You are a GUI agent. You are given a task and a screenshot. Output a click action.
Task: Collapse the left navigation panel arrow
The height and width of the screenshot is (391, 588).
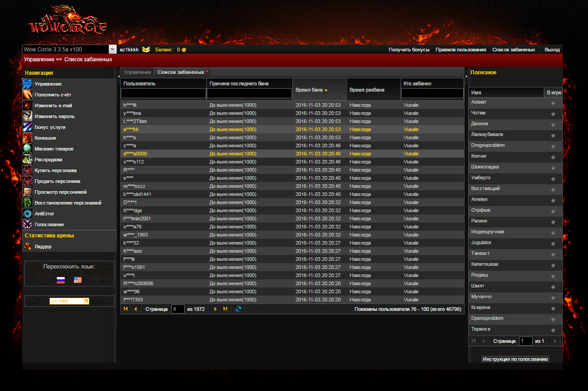(119, 77)
